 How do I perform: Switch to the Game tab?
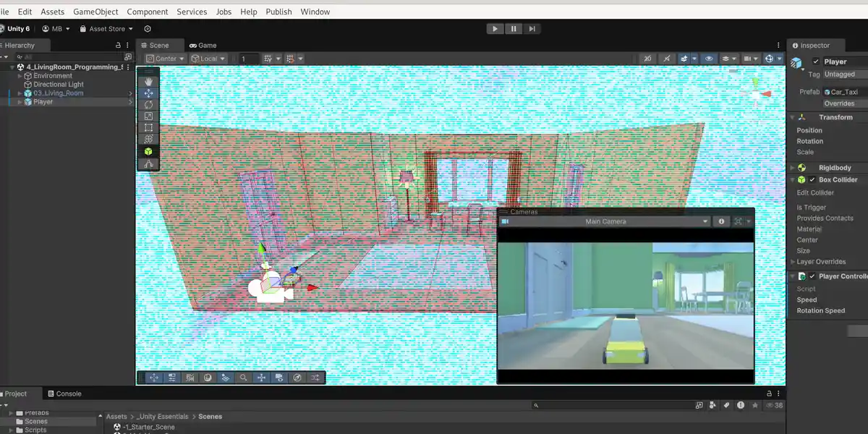click(x=203, y=45)
